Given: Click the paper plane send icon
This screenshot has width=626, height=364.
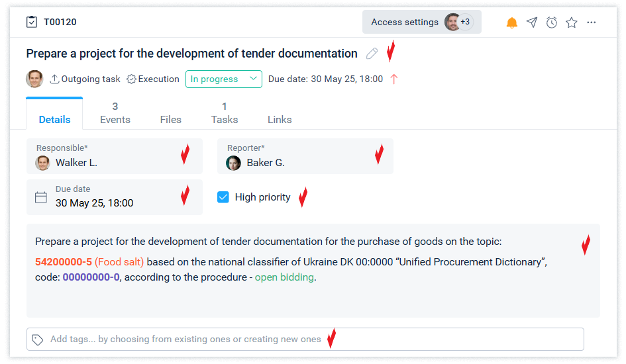Looking at the screenshot, I should click(x=532, y=23).
